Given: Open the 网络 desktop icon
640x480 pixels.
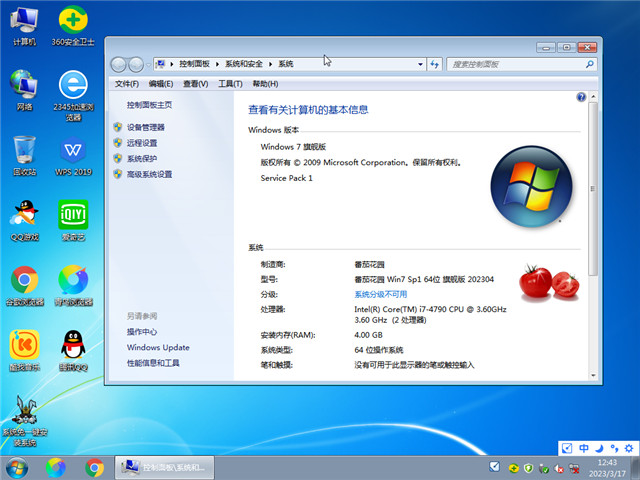Looking at the screenshot, I should (x=24, y=90).
